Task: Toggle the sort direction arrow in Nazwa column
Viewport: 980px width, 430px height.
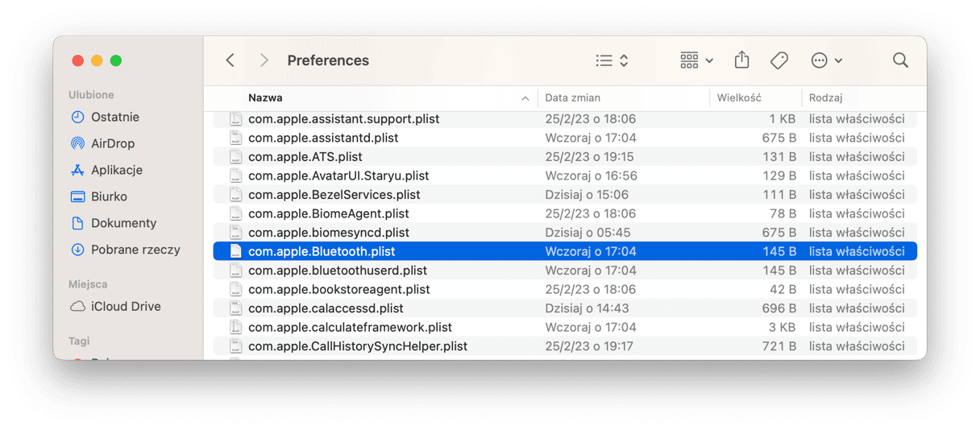Action: click(x=525, y=98)
